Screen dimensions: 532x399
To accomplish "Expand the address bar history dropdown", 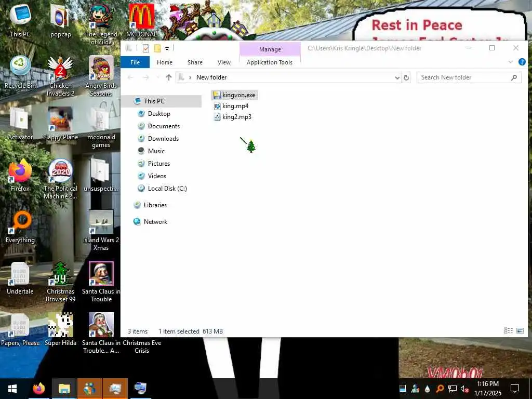I will [x=397, y=78].
